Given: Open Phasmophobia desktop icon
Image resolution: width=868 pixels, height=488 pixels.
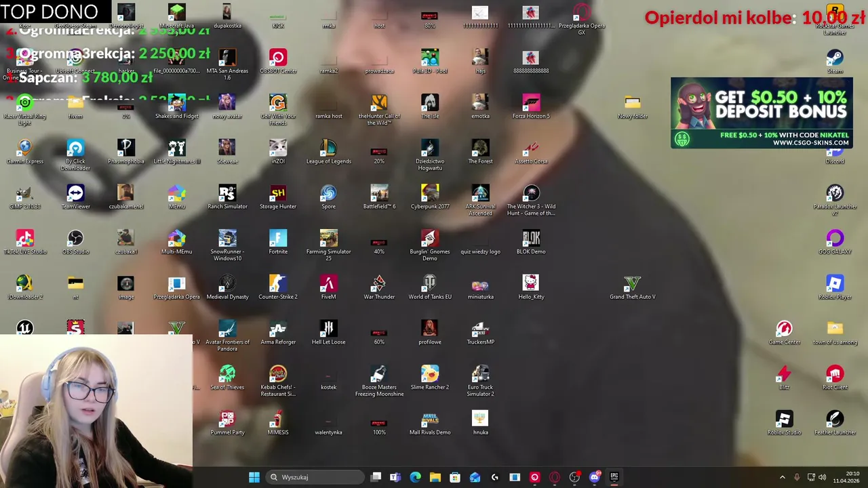Looking at the screenshot, I should coord(126,152).
